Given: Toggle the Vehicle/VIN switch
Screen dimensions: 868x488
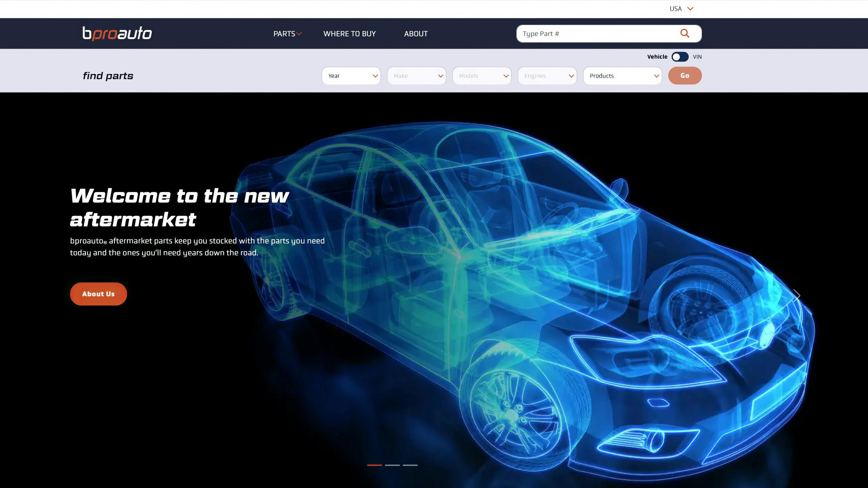Looking at the screenshot, I should tap(680, 57).
